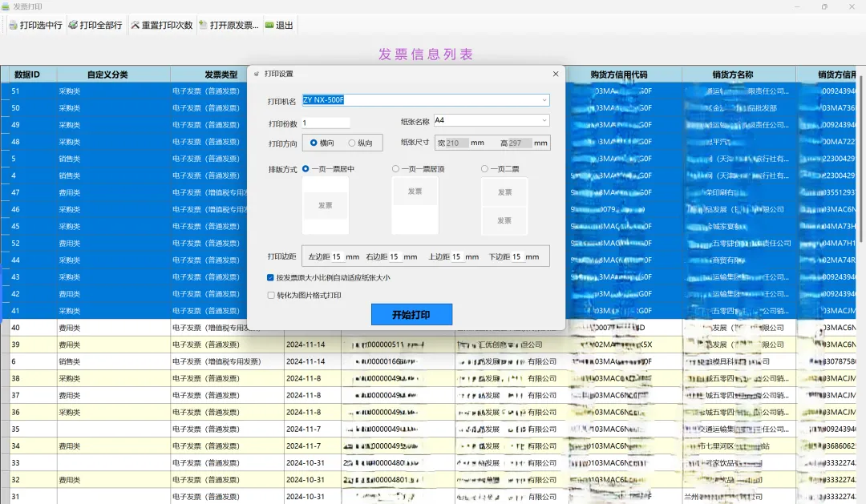Click the 上边距 margin value
Viewport: 866px width, 504px height.
457,256
